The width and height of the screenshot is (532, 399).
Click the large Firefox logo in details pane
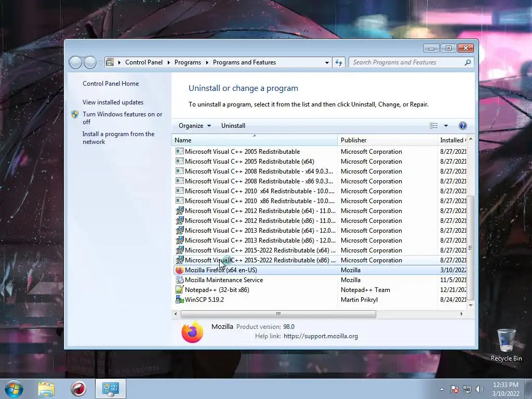(x=192, y=332)
